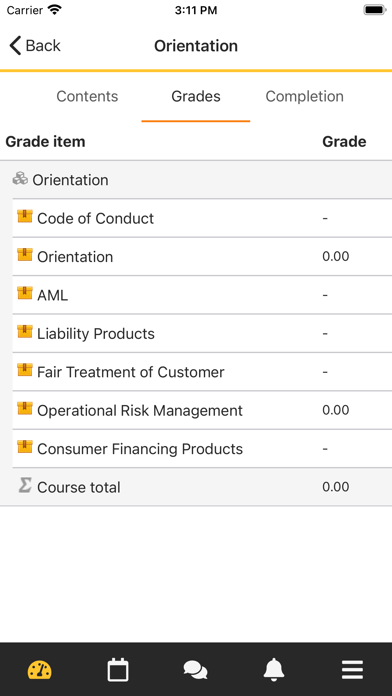This screenshot has height=696, width=392.
Task: Tap the AML package icon
Action: pyautogui.click(x=25, y=293)
